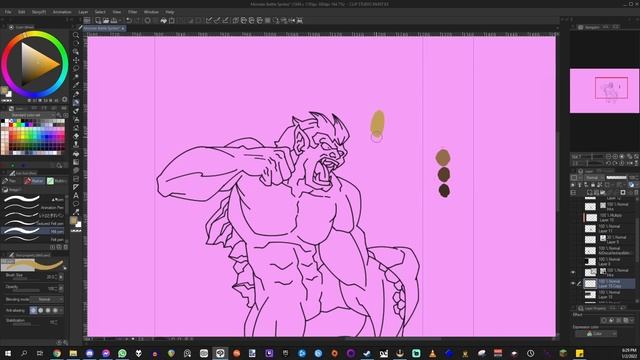640x360 pixels.
Task: Click the layer opacity slider
Action: (x=616, y=178)
